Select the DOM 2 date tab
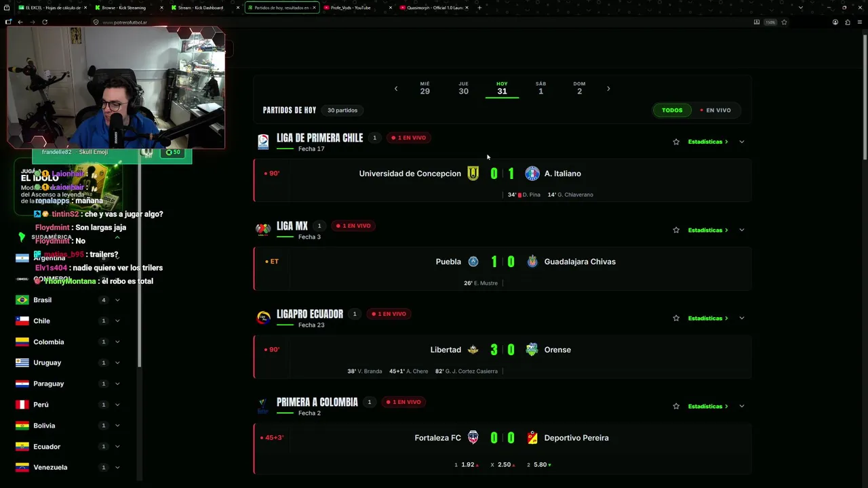Viewport: 868px width, 488px height. tap(579, 88)
